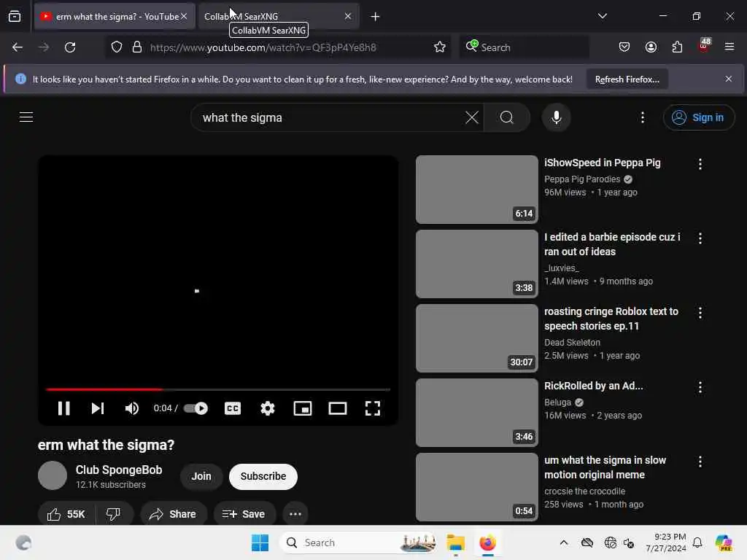Screen dimensions: 747x560
Task: Open the Club SpongeBob channel avatar
Action: [53, 475]
